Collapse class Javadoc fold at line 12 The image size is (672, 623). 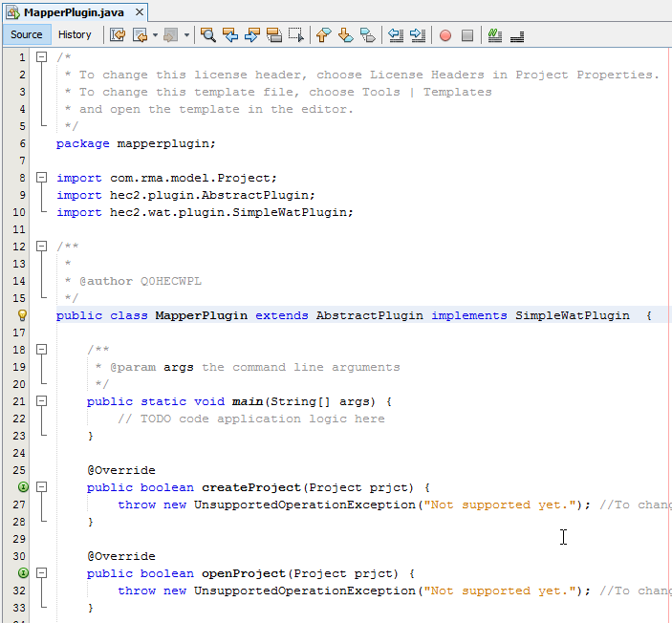coord(41,247)
